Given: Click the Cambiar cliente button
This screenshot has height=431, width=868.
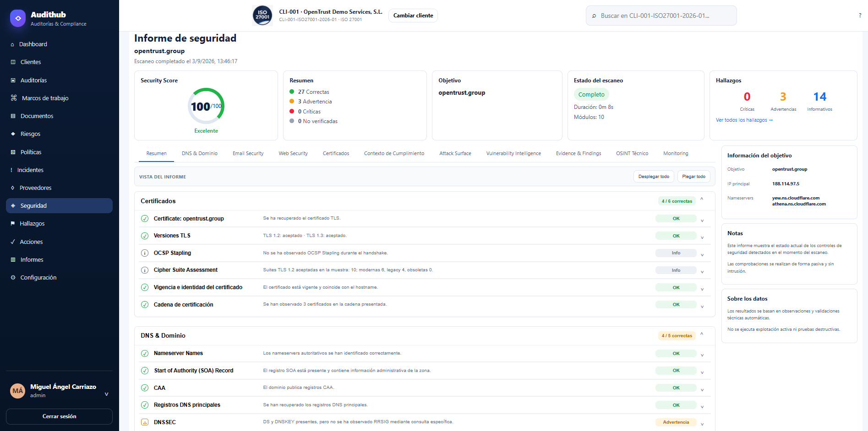Looking at the screenshot, I should click(x=413, y=16).
